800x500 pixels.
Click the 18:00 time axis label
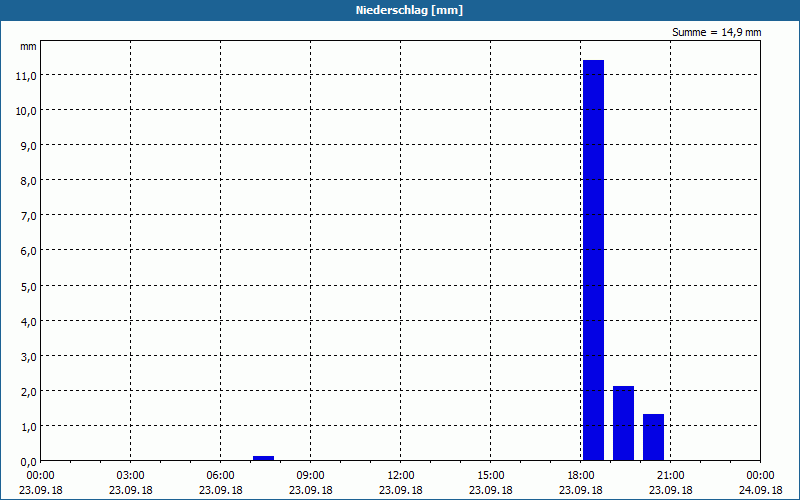click(581, 476)
